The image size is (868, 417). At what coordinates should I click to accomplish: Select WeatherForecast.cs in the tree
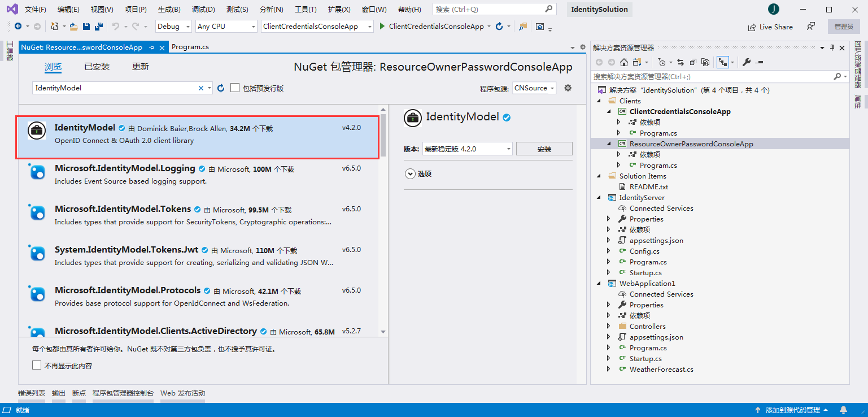[661, 369]
